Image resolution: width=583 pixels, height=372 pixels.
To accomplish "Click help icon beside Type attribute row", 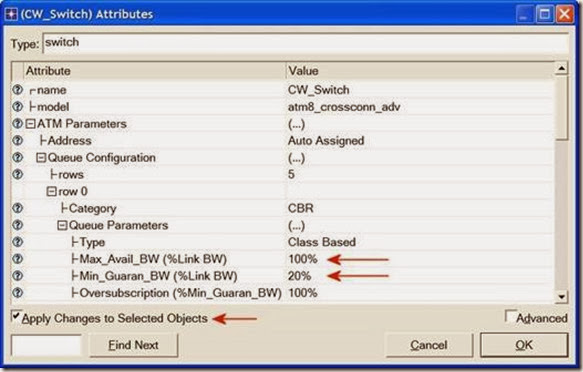I will [x=17, y=242].
